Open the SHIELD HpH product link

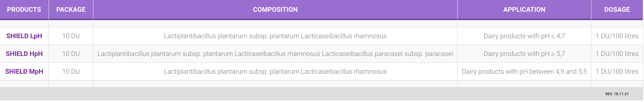pyautogui.click(x=24, y=54)
